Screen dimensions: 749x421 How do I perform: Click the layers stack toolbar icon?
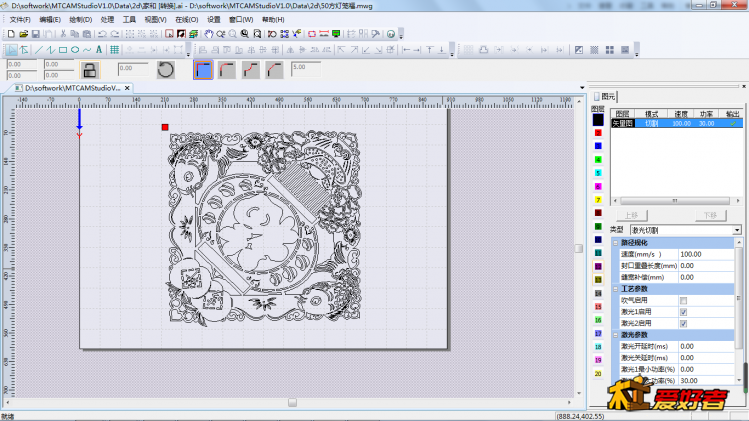coord(193,34)
